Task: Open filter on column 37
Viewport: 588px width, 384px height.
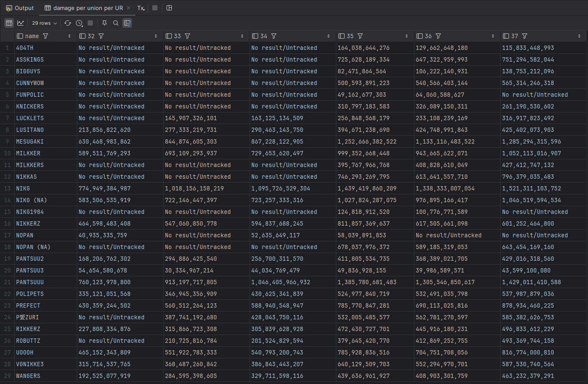Action: click(525, 36)
